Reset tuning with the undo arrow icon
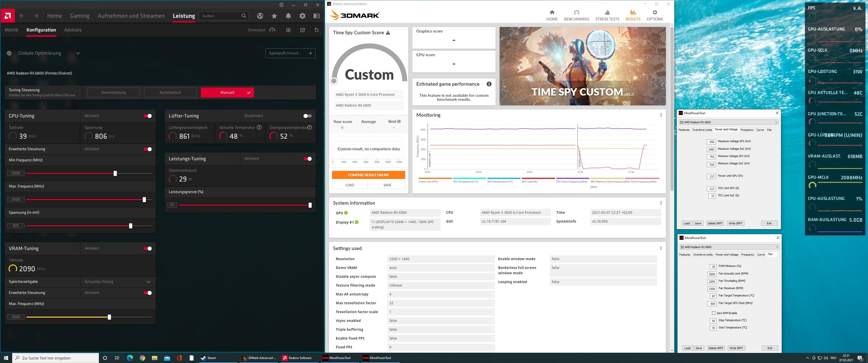This screenshot has width=868, height=363. (x=316, y=30)
